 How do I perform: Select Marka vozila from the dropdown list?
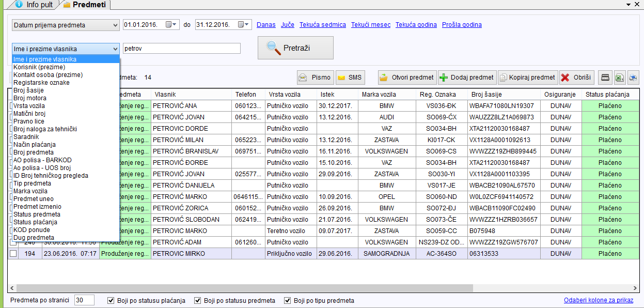(66, 191)
